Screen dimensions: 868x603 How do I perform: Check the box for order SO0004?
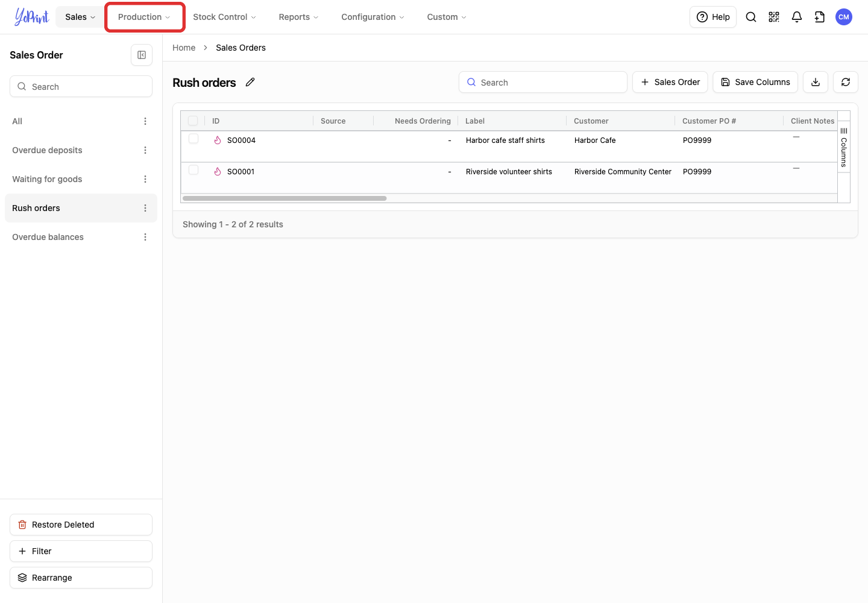(193, 139)
